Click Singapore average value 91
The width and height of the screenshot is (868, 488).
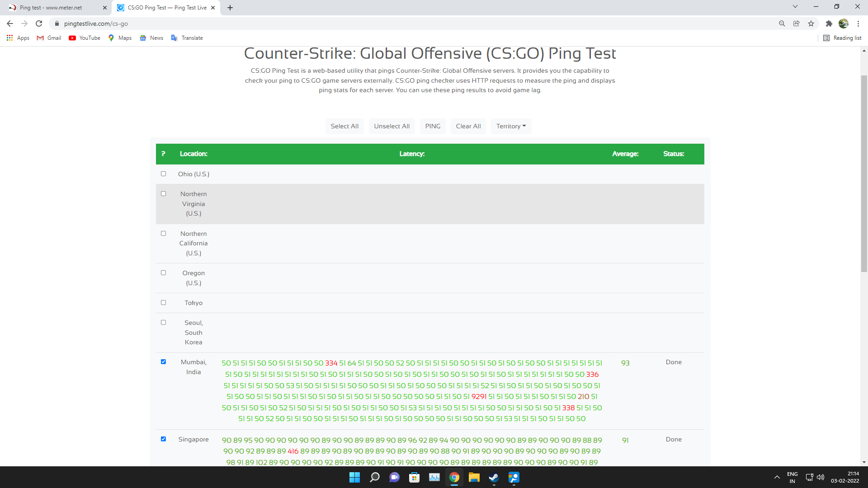(x=625, y=440)
